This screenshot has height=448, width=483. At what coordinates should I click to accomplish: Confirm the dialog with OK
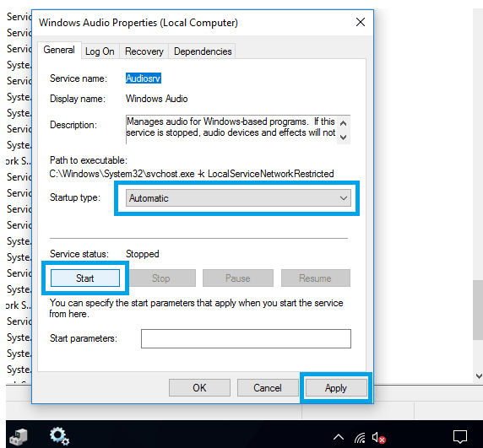coord(199,388)
